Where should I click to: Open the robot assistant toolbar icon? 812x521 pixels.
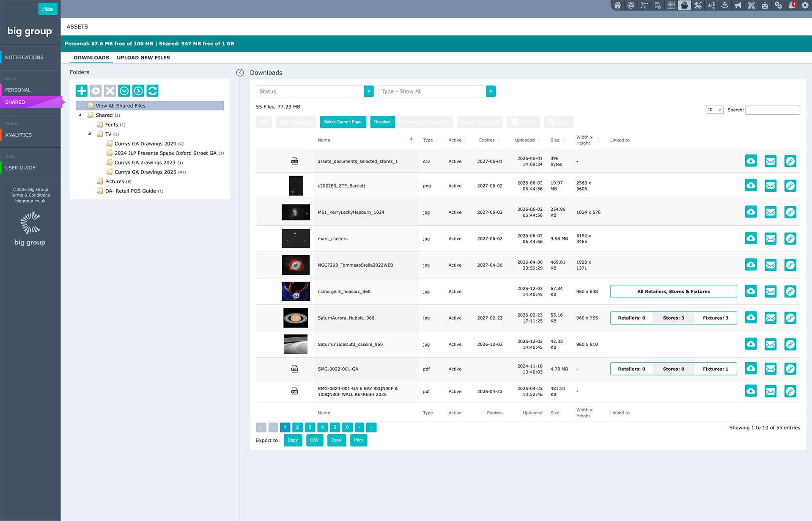coord(765,6)
